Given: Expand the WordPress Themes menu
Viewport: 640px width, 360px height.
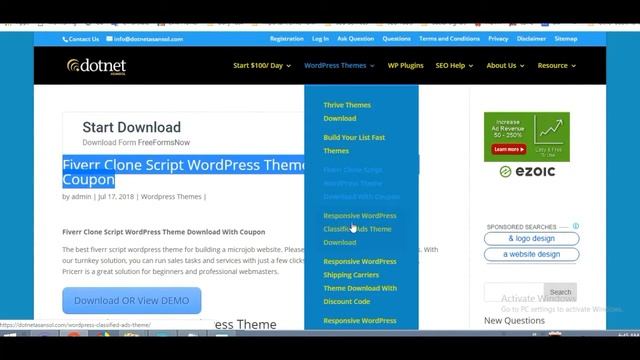Looking at the screenshot, I should coord(339,66).
